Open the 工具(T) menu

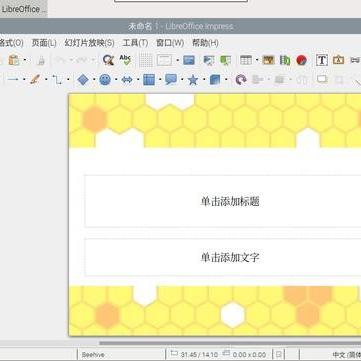[135, 43]
